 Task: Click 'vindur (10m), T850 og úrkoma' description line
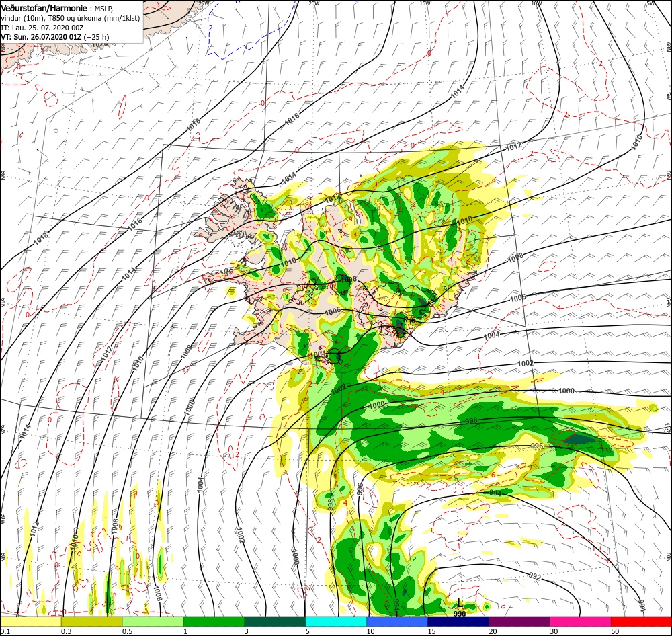pos(71,18)
